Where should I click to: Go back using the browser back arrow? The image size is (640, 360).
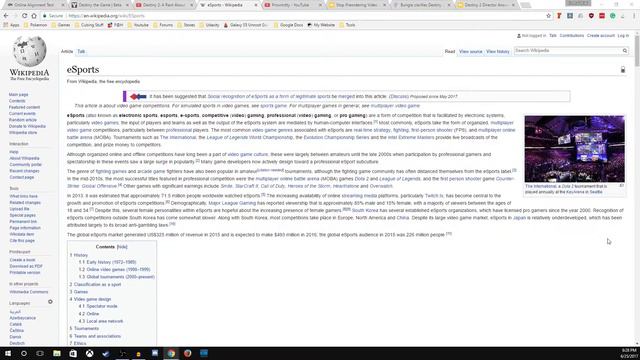pos(6,16)
